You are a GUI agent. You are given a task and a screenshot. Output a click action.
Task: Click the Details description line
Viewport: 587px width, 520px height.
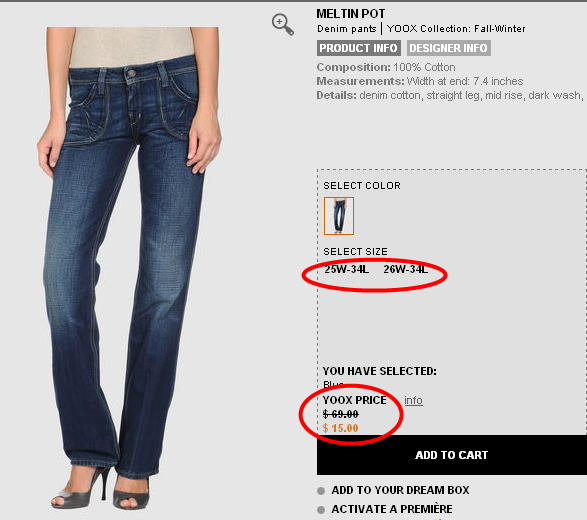click(x=450, y=95)
